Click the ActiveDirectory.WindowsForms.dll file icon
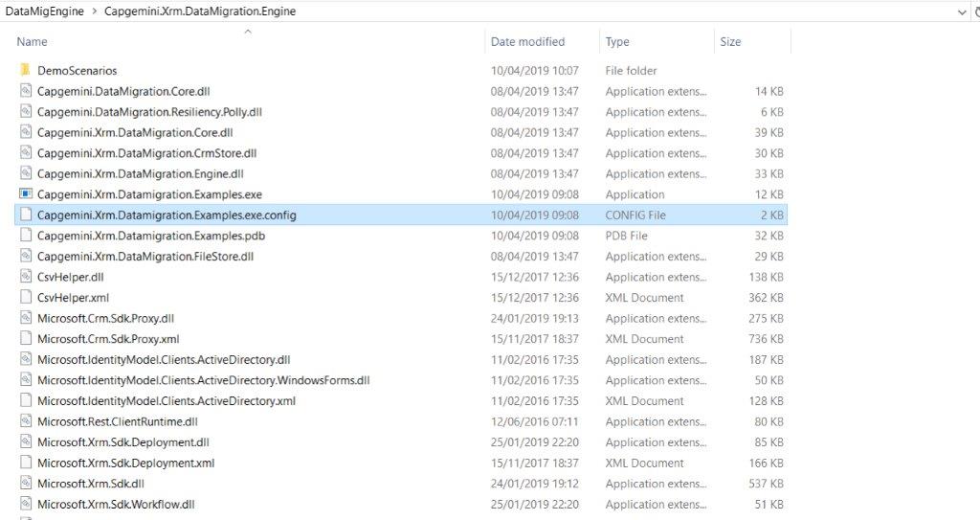Viewport: 980px width, 520px height. [26, 380]
